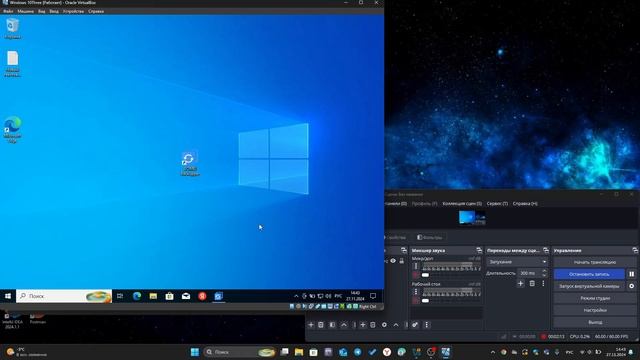Open transition options three-dot menu below Длительность
The width and height of the screenshot is (640, 360).
(543, 283)
